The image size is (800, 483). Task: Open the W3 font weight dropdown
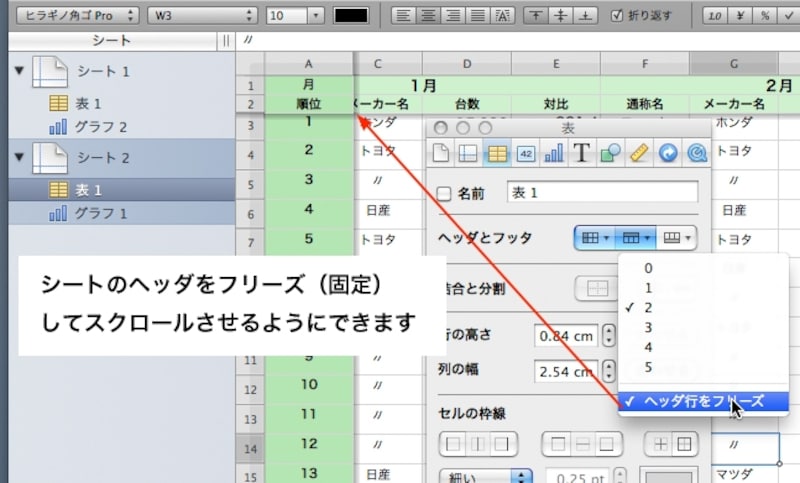coord(202,15)
